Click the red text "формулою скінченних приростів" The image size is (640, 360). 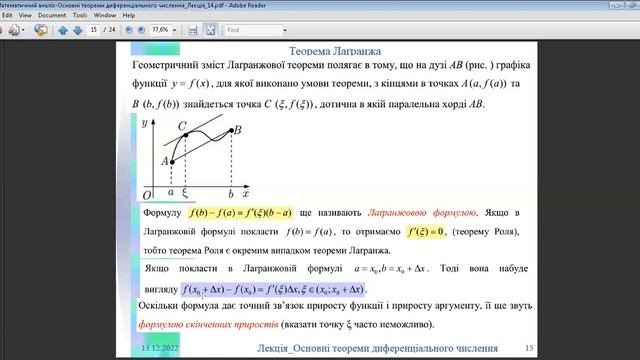pos(208,325)
